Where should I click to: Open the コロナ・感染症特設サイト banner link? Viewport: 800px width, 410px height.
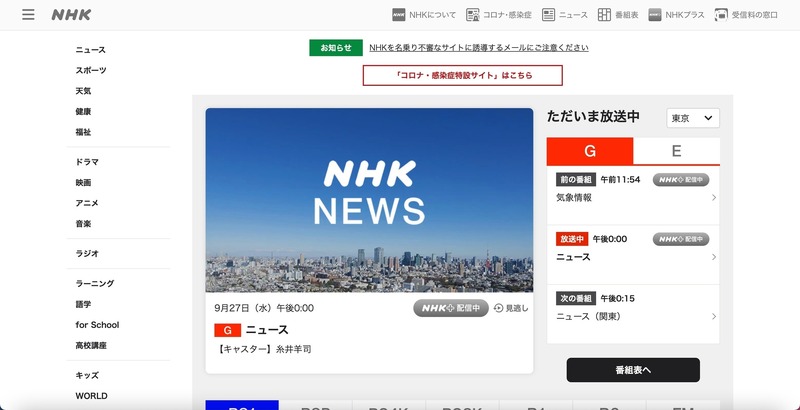(x=462, y=75)
